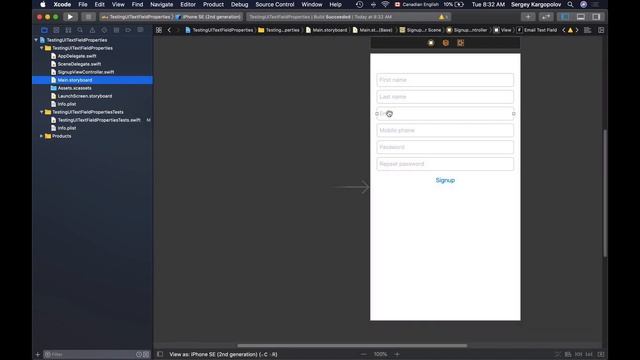
Task: Show the Source Control navigator
Action: pyautogui.click(x=56, y=30)
